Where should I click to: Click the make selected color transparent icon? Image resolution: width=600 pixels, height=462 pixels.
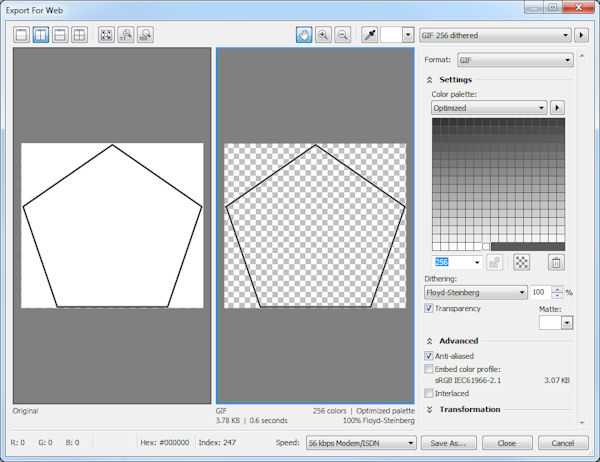click(521, 262)
